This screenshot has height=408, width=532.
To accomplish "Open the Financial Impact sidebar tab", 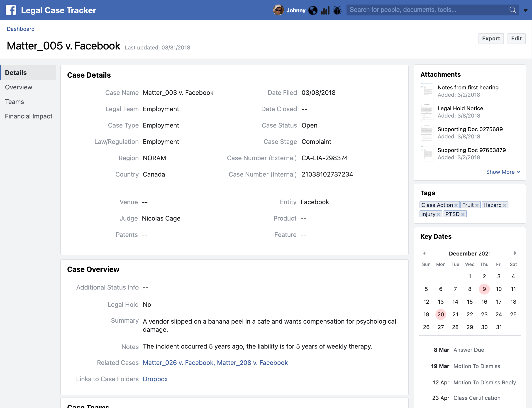I will (29, 116).
